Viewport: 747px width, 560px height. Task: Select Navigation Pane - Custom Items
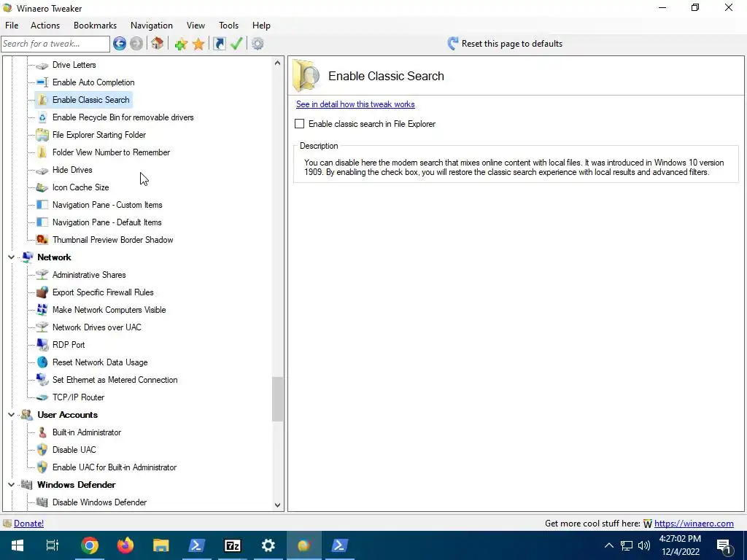click(107, 205)
